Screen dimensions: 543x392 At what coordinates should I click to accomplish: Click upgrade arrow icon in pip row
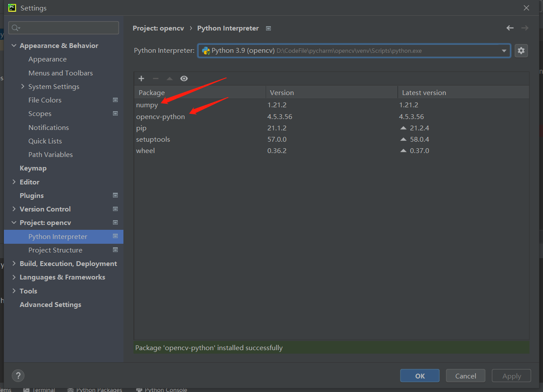403,128
